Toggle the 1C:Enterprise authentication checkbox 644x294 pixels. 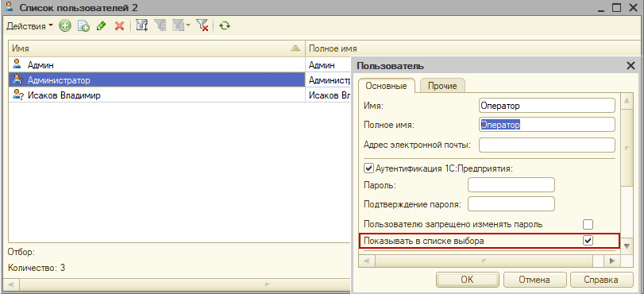coord(368,168)
